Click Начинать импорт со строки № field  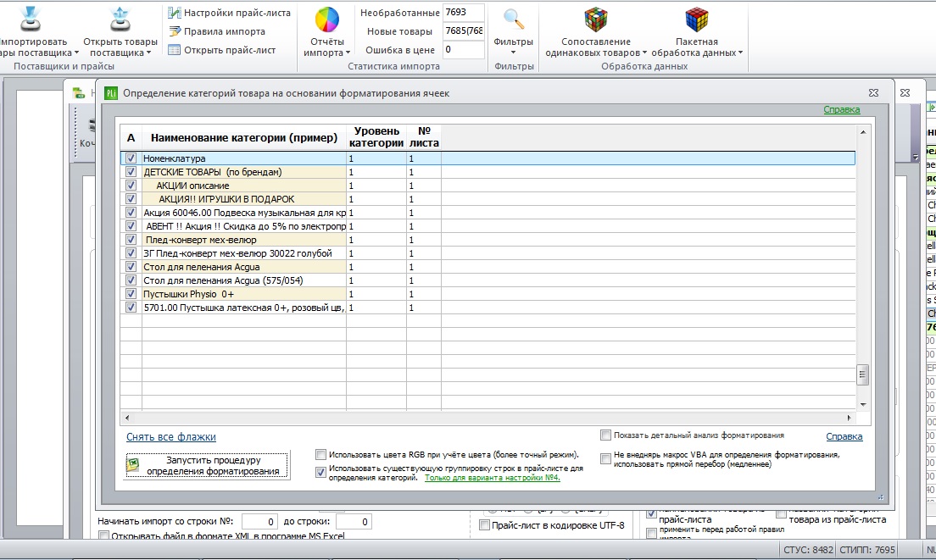click(x=259, y=522)
